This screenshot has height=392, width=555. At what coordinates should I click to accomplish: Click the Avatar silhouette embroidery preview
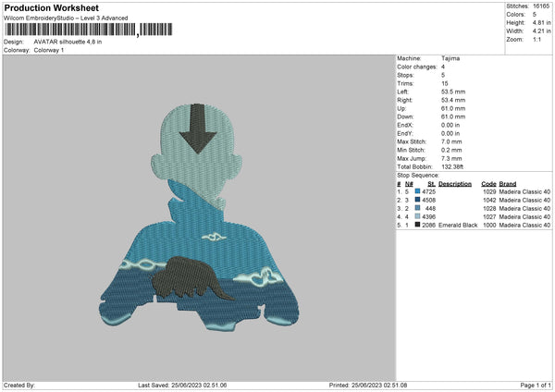click(199, 217)
